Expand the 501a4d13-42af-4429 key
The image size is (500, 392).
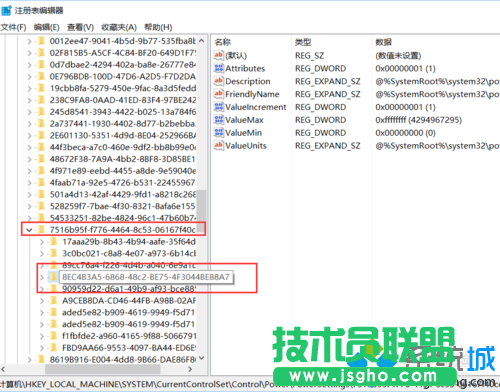[29, 194]
